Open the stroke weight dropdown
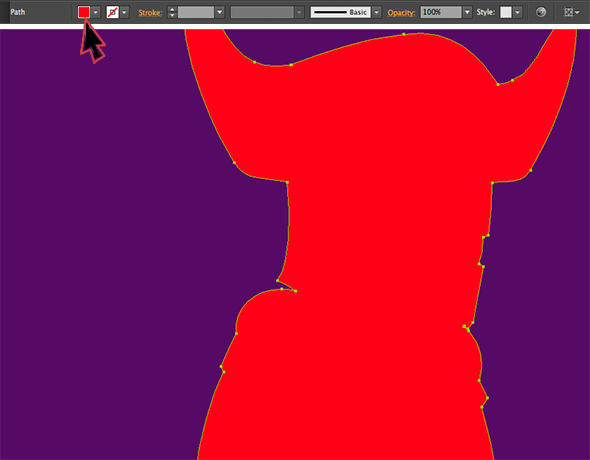Image resolution: width=590 pixels, height=460 pixels. 220,12
